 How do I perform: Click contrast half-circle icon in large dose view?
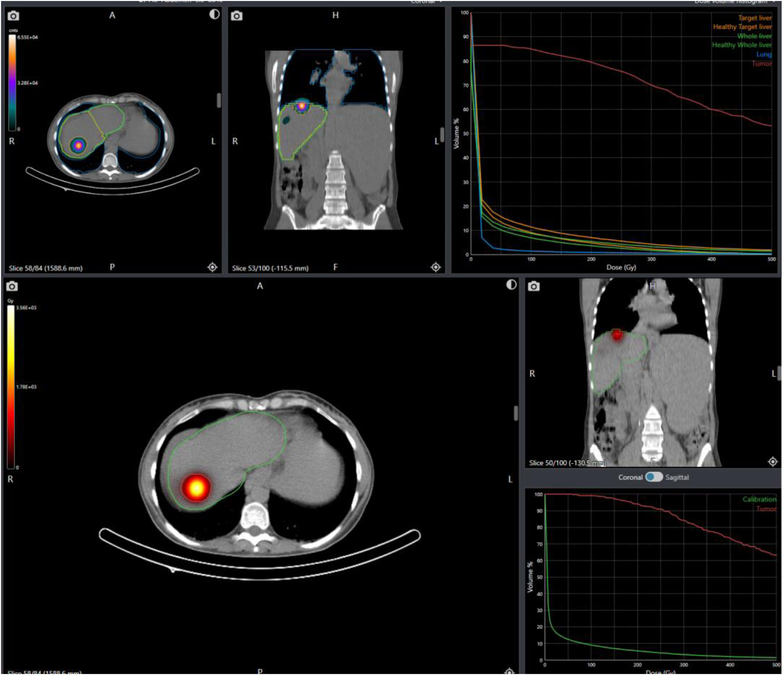click(x=511, y=285)
